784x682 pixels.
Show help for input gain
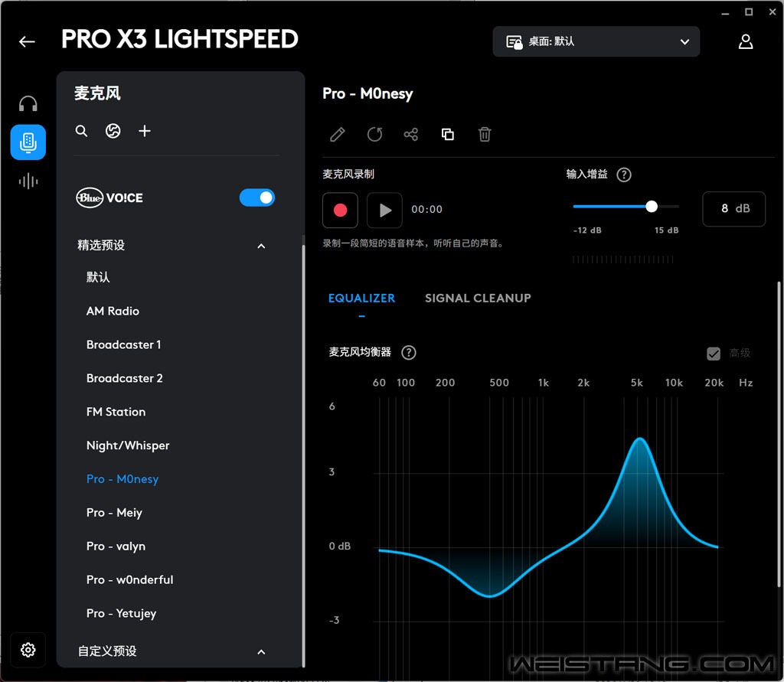tap(624, 175)
